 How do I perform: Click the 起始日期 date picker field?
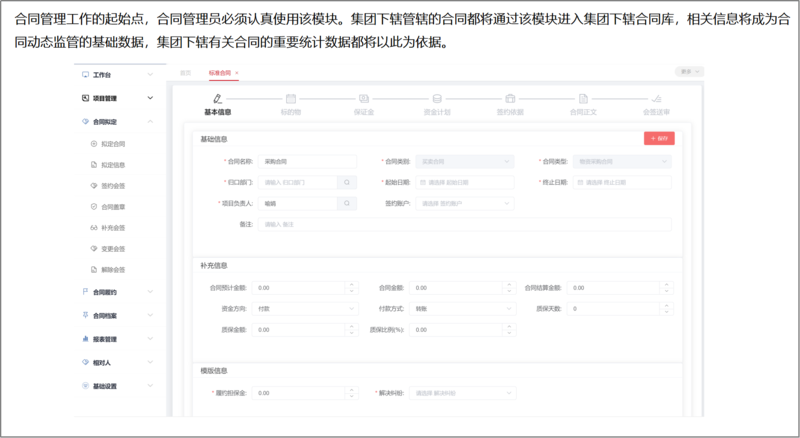tap(463, 182)
